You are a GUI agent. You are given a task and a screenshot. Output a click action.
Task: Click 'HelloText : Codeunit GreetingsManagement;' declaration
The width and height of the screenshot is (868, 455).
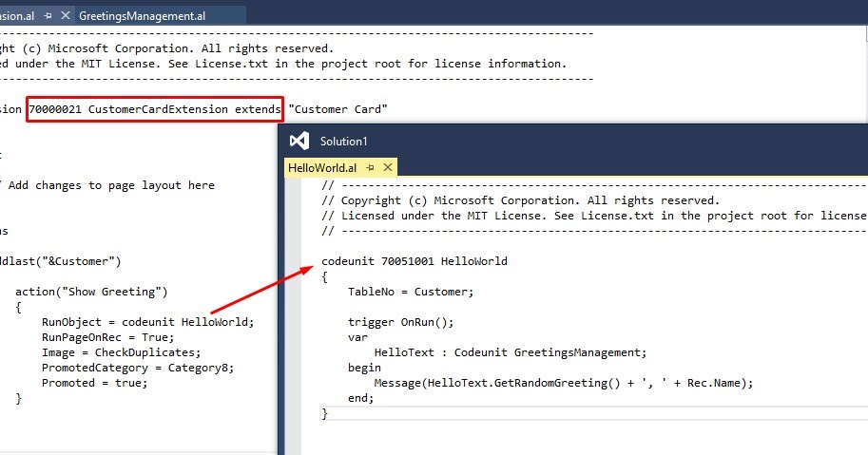(511, 352)
